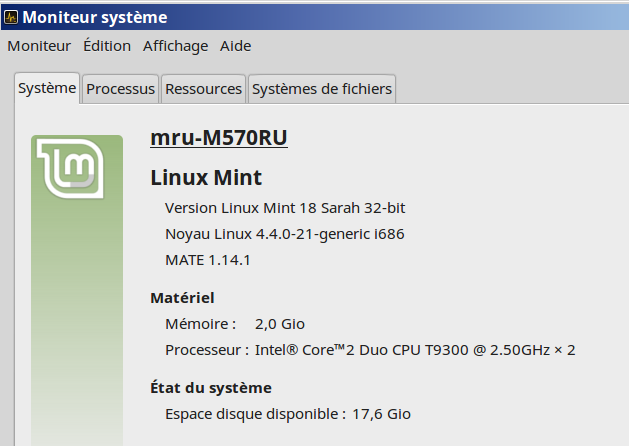This screenshot has height=446, width=629.
Task: Open the Édition menu
Action: click(107, 46)
